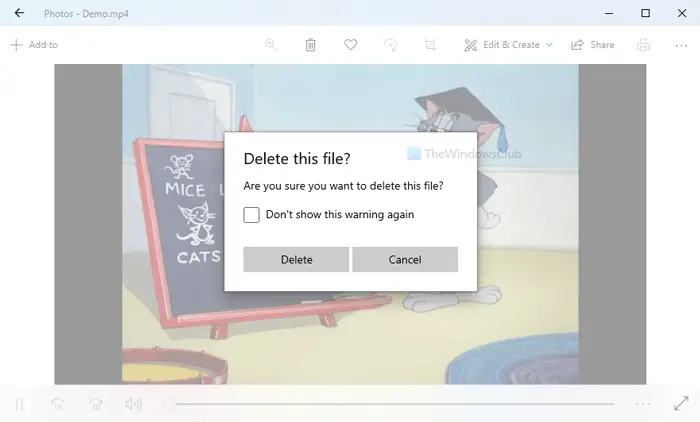This screenshot has height=422, width=700.
Task: Click the trash can delete icon
Action: tap(311, 45)
